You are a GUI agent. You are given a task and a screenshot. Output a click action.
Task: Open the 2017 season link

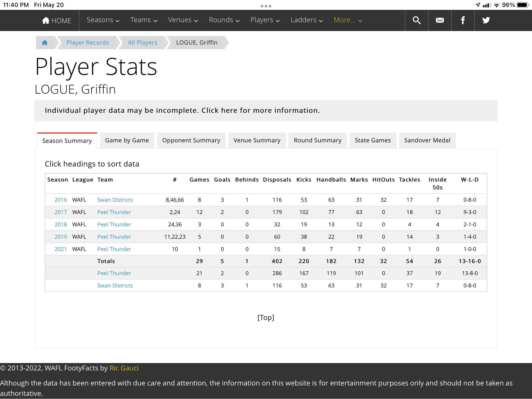pos(61,212)
